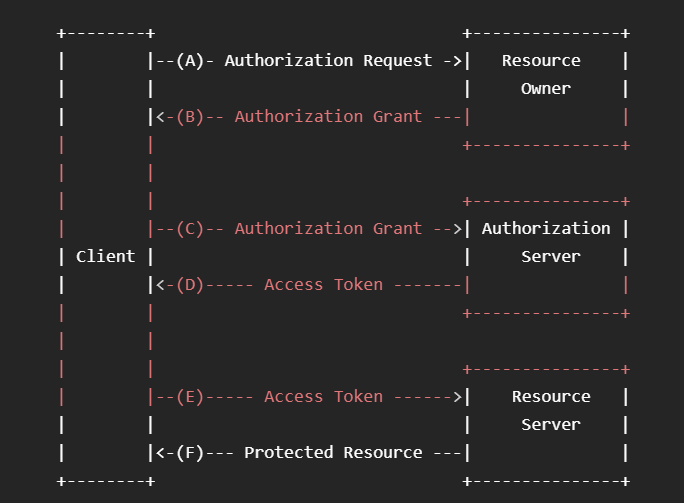
Task: Select the (C) step marker
Action: (x=189, y=229)
